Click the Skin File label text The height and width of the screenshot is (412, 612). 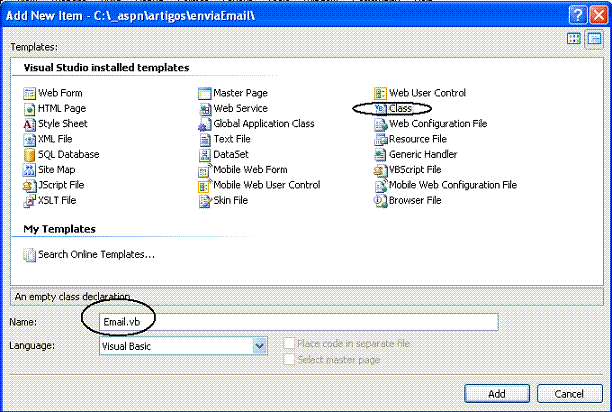[230, 200]
